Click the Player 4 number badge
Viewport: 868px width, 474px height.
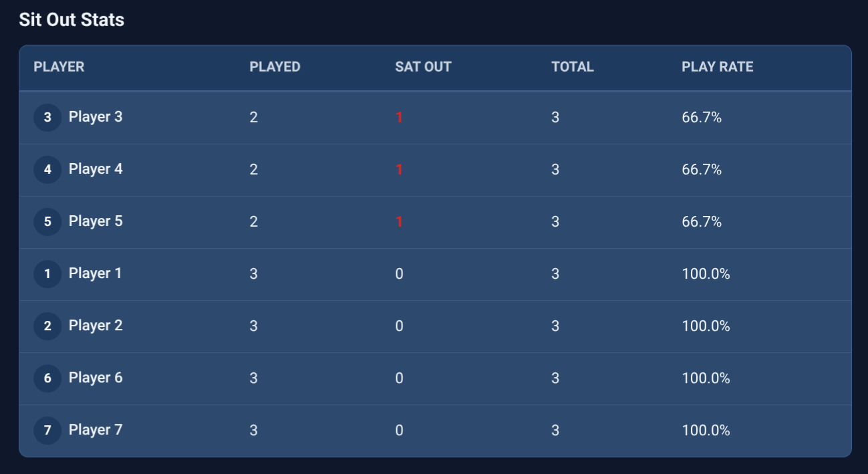tap(47, 170)
